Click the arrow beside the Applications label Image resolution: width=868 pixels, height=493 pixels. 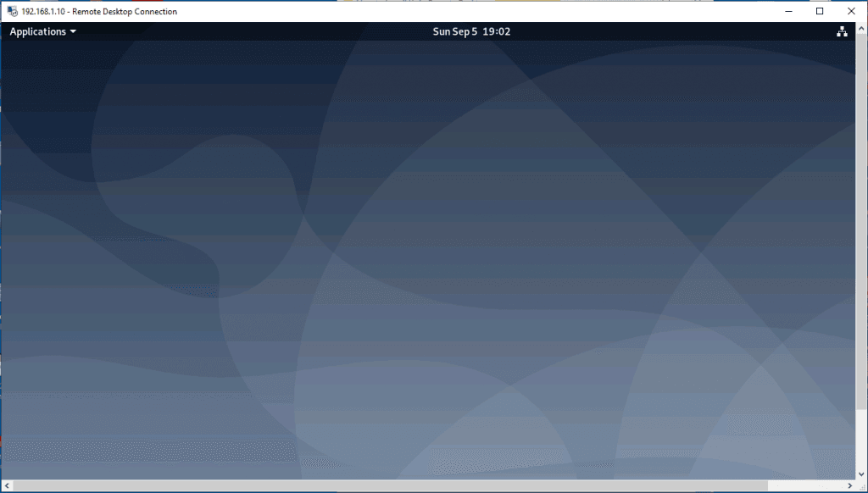click(73, 32)
